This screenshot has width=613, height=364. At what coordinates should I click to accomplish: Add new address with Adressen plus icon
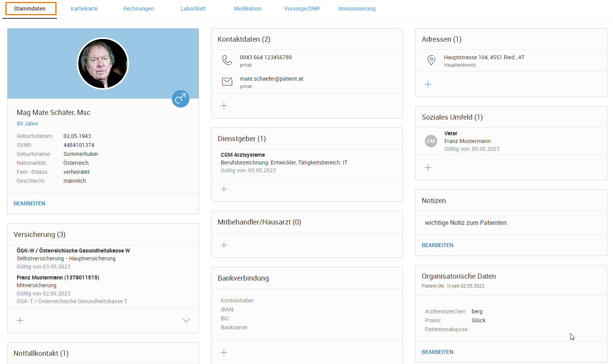(428, 84)
